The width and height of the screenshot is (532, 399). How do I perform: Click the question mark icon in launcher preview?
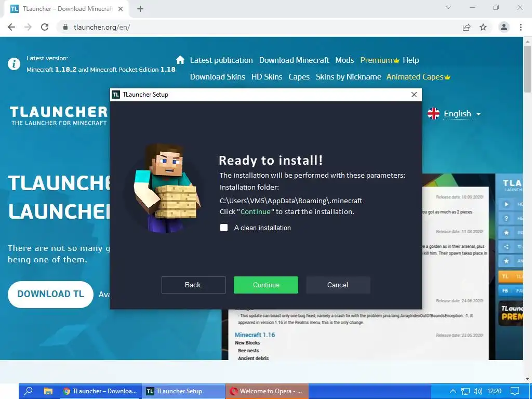[506, 219]
